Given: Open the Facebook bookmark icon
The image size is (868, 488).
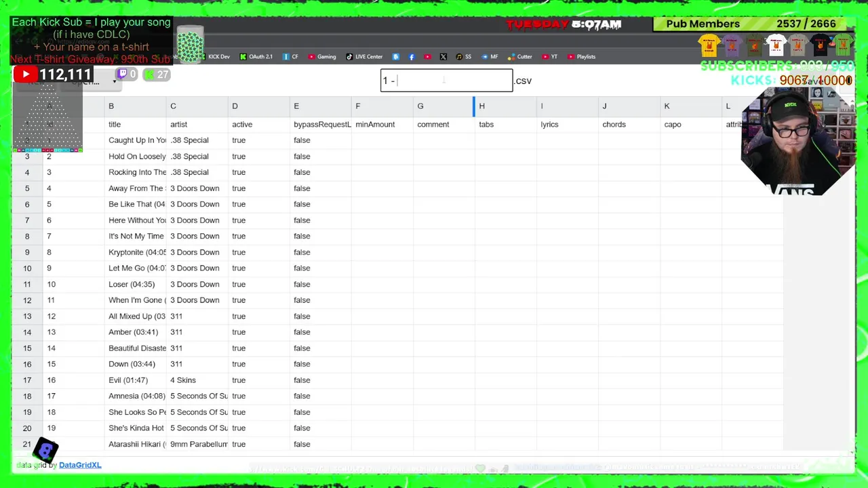Looking at the screenshot, I should pos(412,57).
